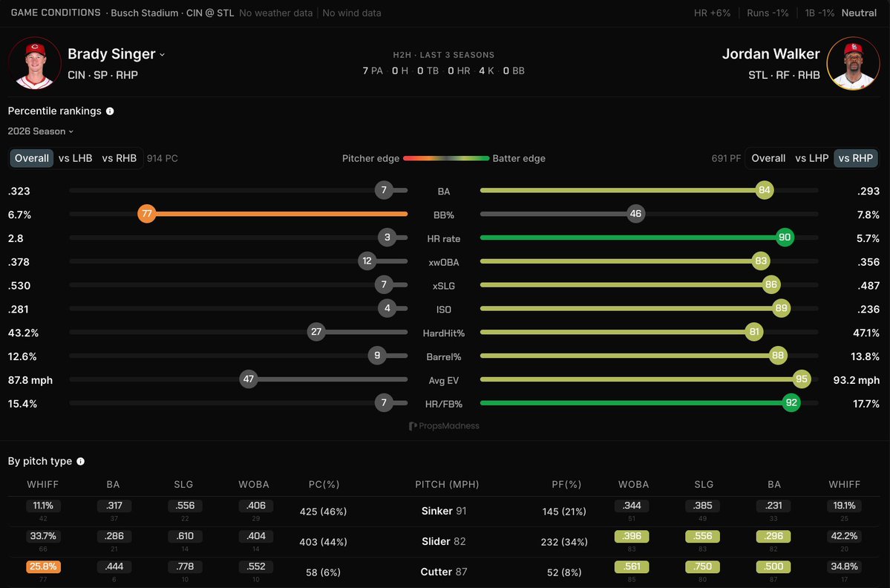Click pitcher HardHit% percentile marker 27
This screenshot has width=890, height=588.
pos(316,332)
